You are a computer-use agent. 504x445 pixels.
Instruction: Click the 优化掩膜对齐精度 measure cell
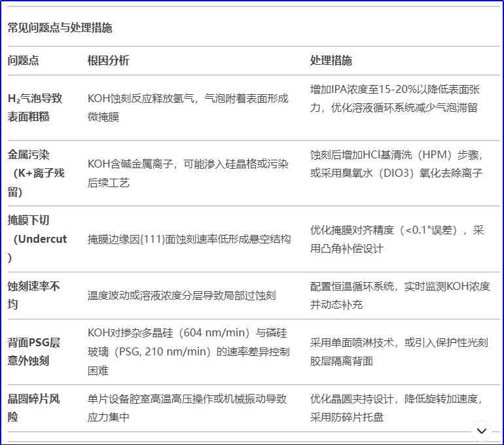397,239
